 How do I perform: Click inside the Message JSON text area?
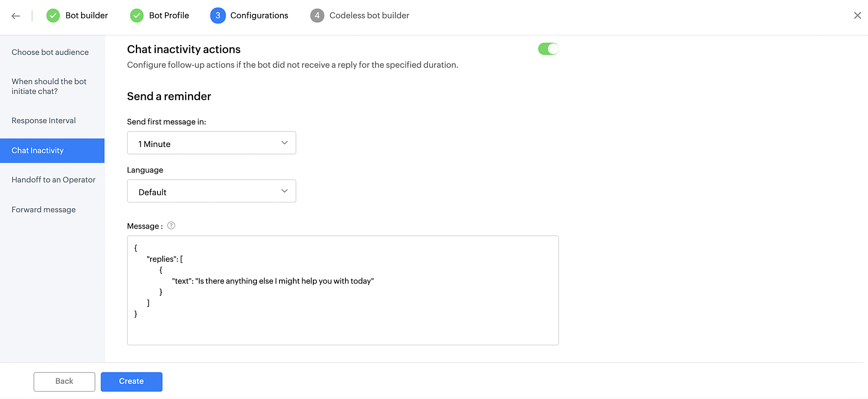pyautogui.click(x=343, y=290)
